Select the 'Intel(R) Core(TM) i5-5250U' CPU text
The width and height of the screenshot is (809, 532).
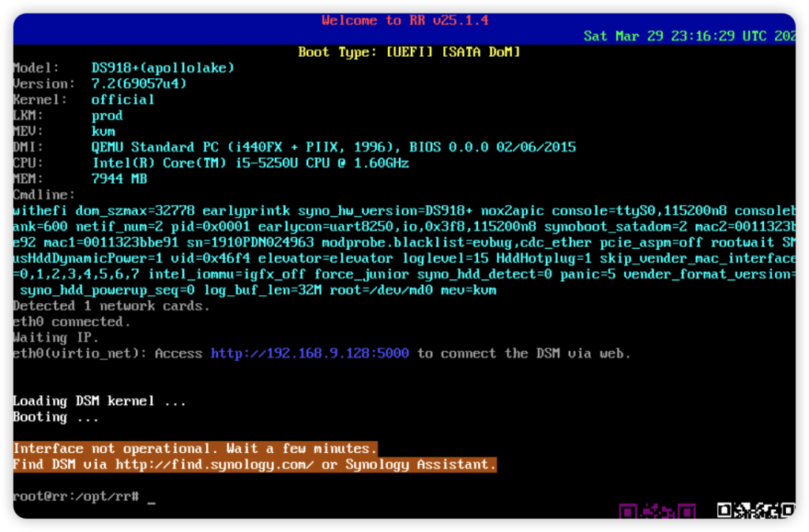pyautogui.click(x=194, y=163)
